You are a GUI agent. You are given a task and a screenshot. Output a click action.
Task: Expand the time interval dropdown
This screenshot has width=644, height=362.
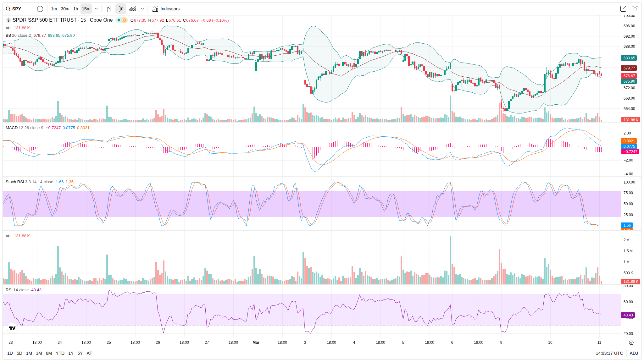coord(96,9)
